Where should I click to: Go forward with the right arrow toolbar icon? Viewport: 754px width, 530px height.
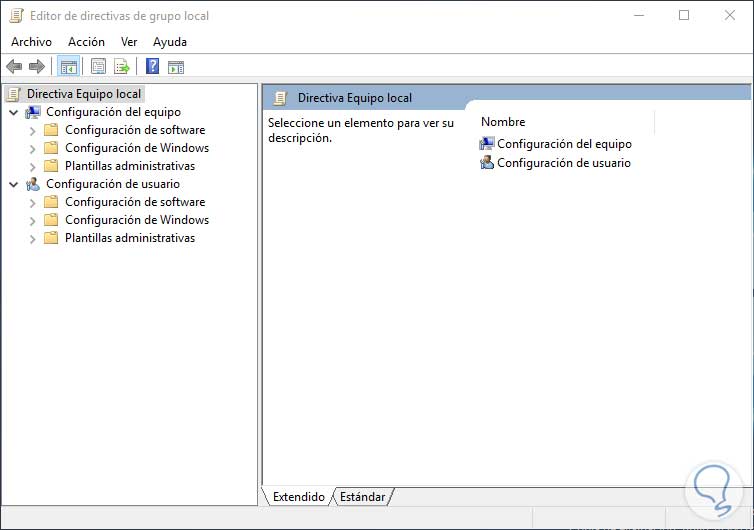(x=37, y=66)
